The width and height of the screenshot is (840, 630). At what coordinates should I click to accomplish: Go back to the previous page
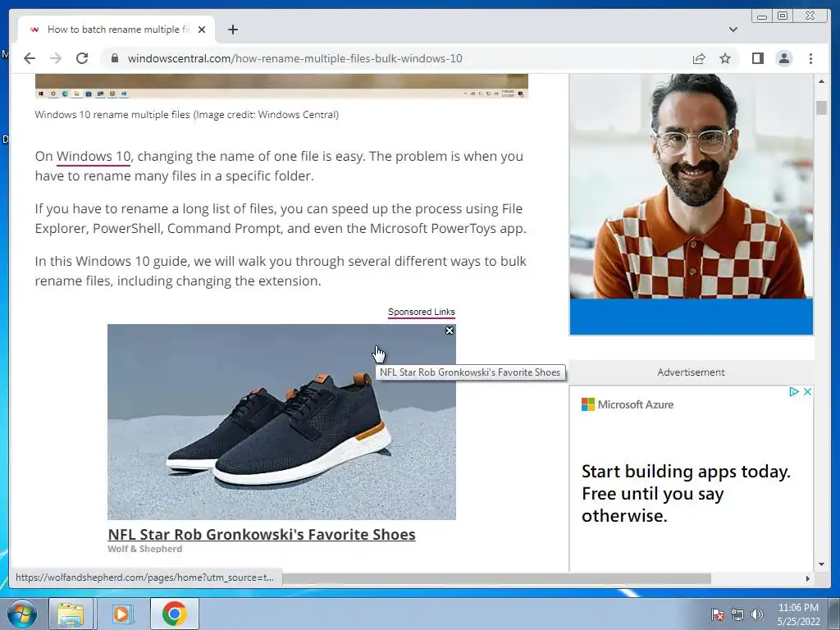click(x=30, y=58)
